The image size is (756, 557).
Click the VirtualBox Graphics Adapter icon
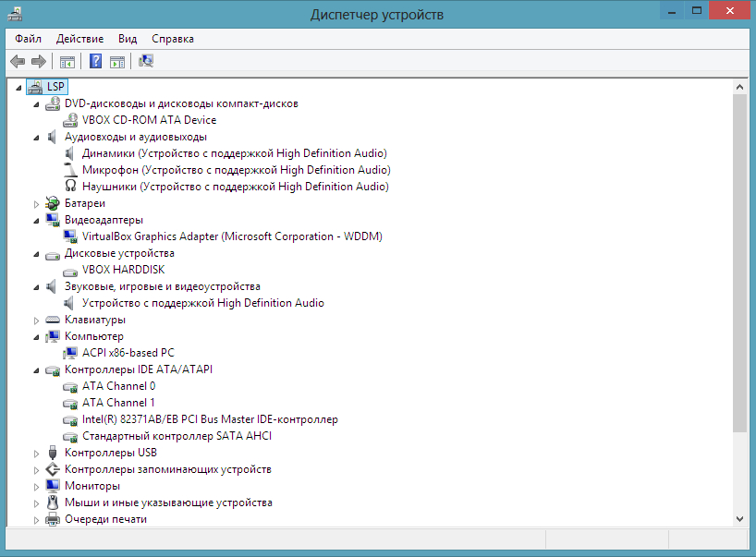click(x=70, y=236)
